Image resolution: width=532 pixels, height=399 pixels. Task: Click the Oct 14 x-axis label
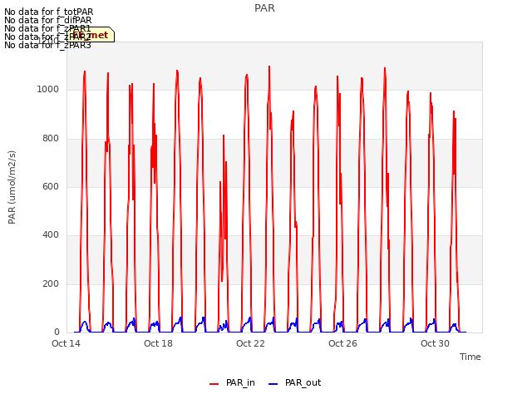point(66,343)
